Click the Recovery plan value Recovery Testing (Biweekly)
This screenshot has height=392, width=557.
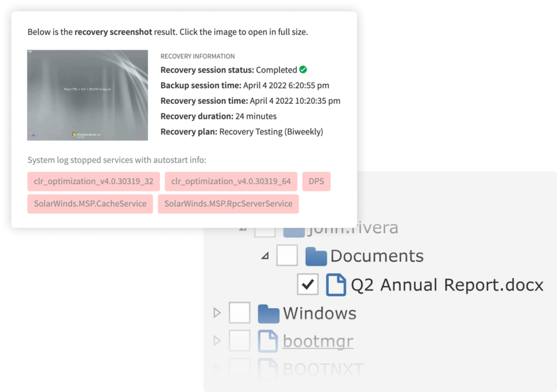pos(271,131)
